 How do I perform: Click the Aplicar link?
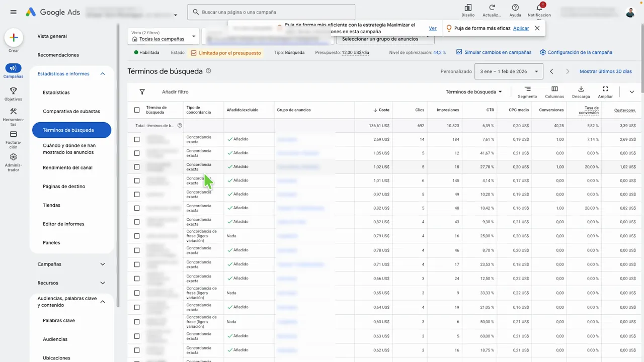521,28
